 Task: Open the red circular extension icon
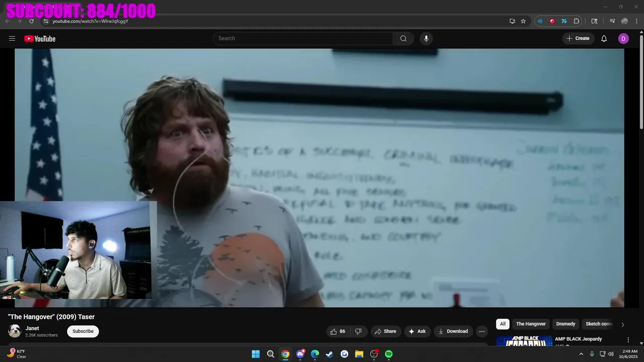[x=552, y=21]
